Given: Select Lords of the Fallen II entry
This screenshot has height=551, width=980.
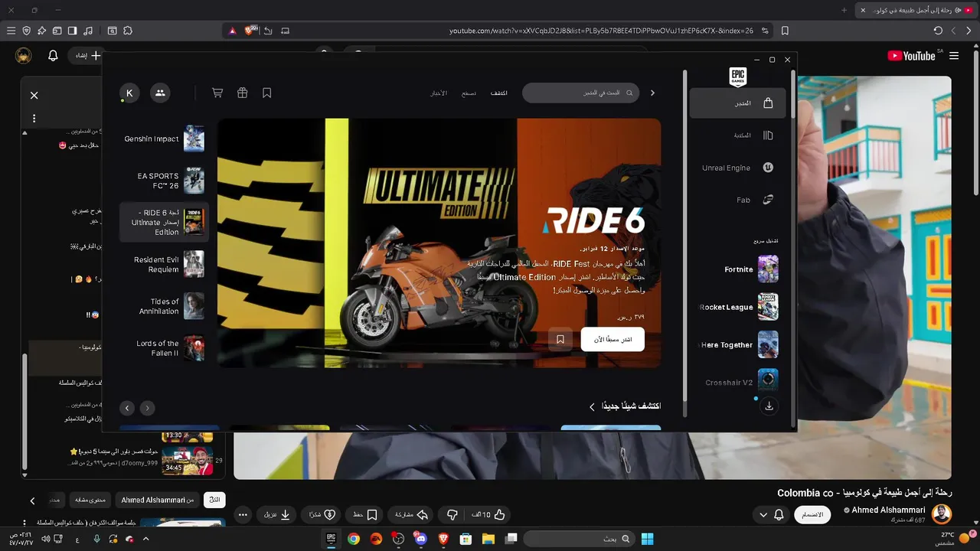Looking at the screenshot, I should (x=164, y=348).
